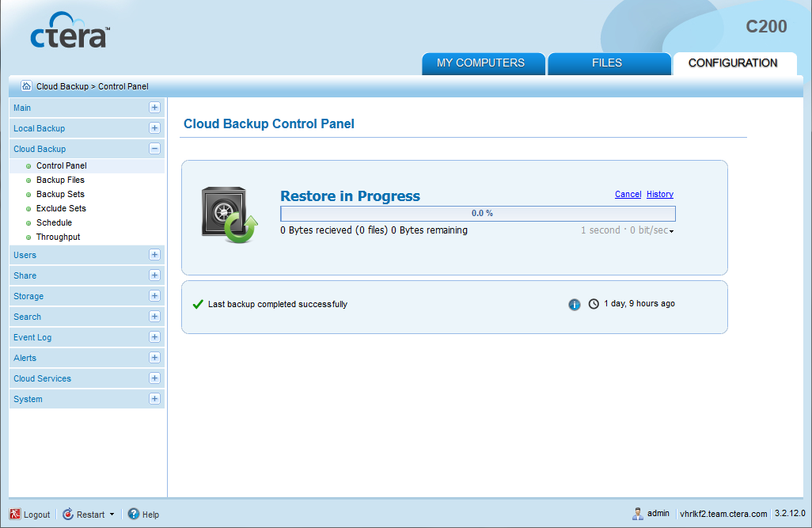Expand the Main section with the plus button
Screen dimensions: 812x528
tap(154, 107)
